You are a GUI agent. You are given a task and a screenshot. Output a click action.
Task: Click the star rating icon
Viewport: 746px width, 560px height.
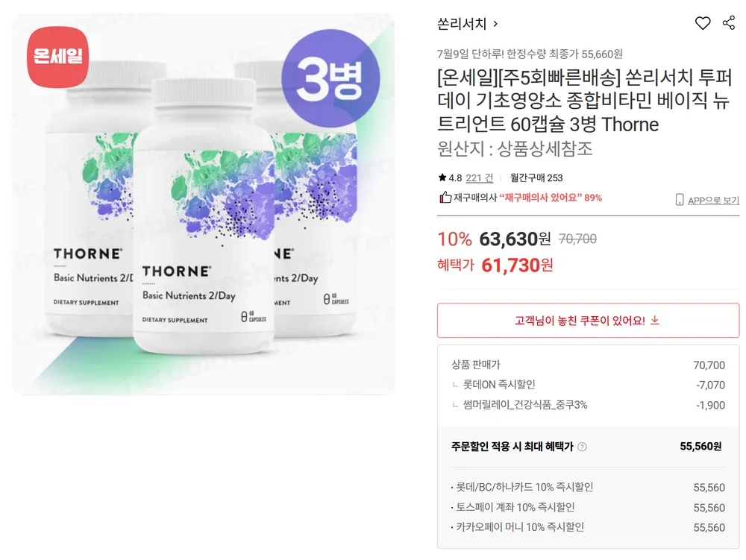point(442,177)
